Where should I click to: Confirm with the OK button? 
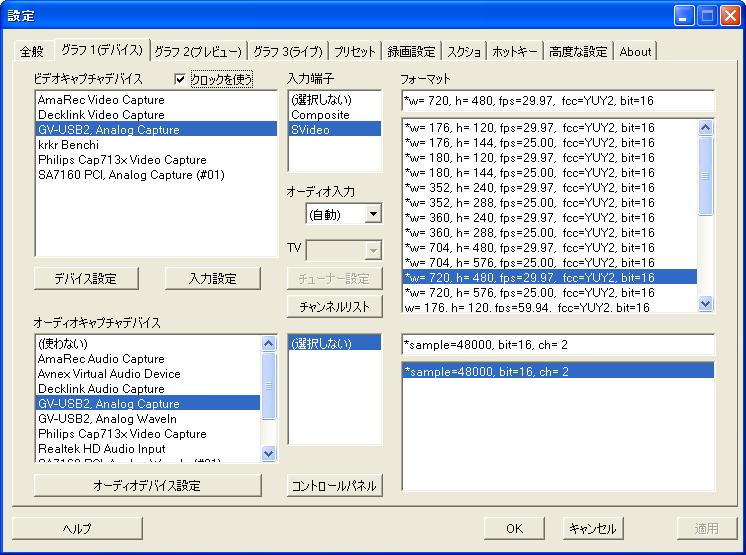(514, 528)
